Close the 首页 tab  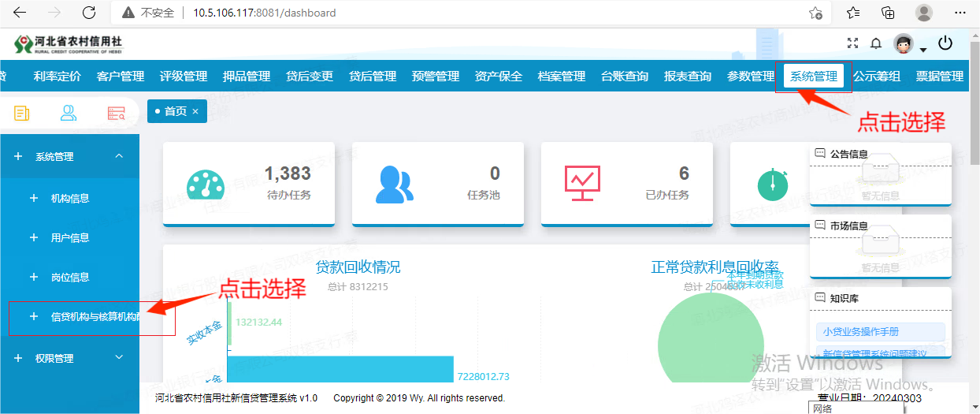tap(195, 112)
